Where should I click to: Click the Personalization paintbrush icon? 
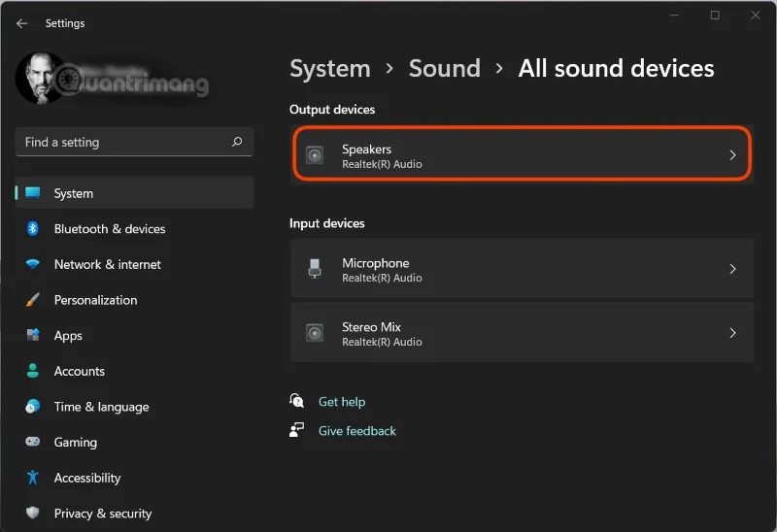click(33, 300)
